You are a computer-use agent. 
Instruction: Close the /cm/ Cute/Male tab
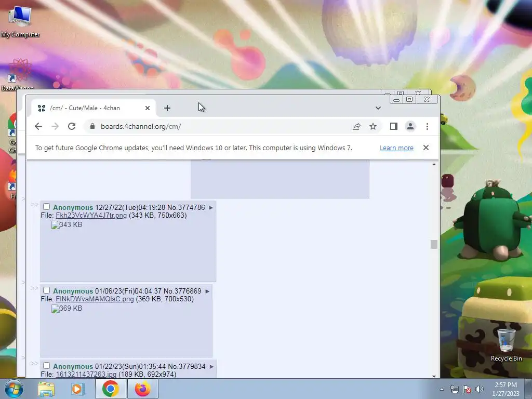pos(147,108)
